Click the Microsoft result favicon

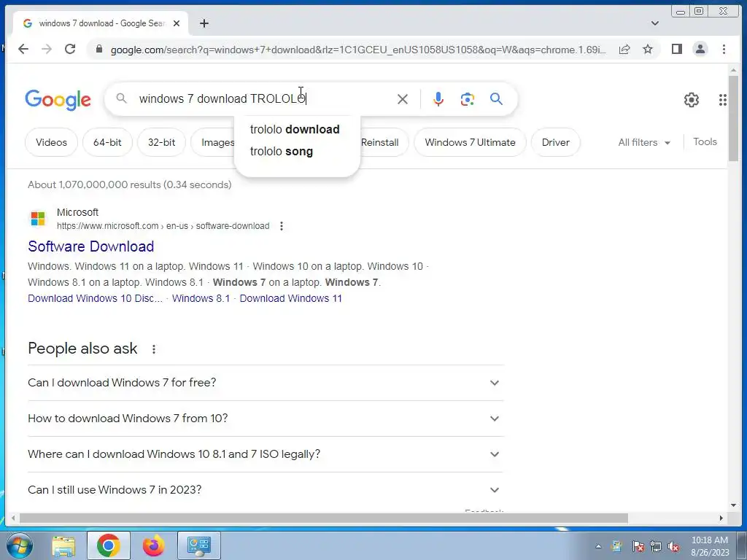[x=38, y=219]
